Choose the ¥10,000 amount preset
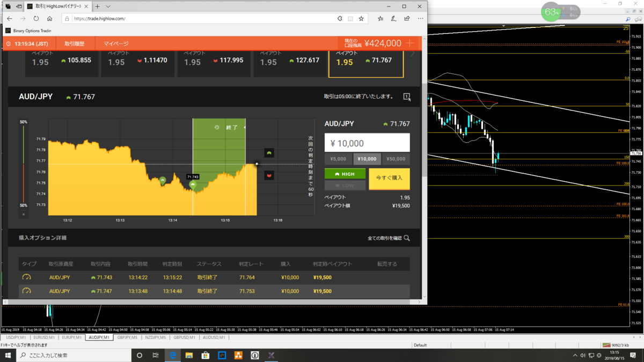This screenshot has width=644, height=362. point(367,159)
